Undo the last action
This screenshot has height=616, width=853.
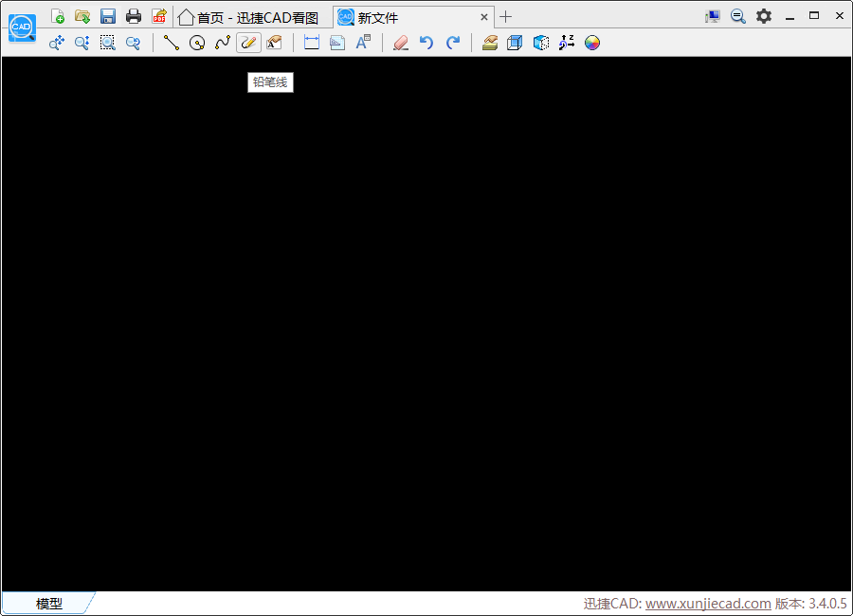pyautogui.click(x=426, y=43)
